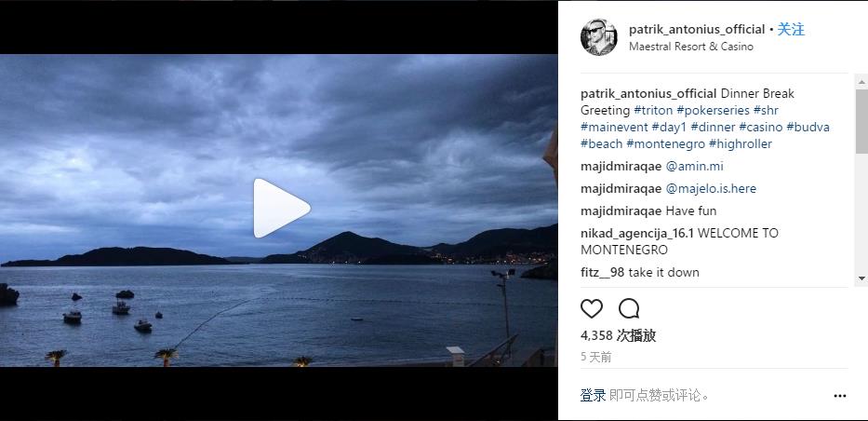Viewport: 868px width, 421px height.
Task: Click the 登录 login link
Action: click(593, 396)
